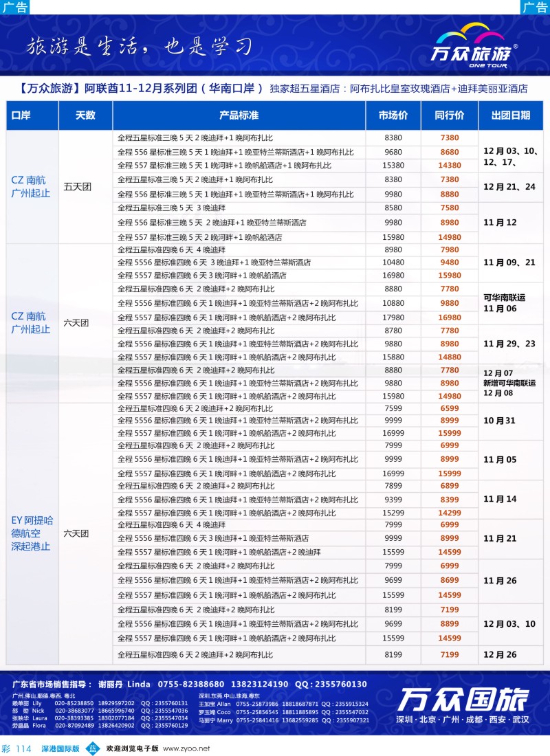Click the contact name Laura

click(40, 718)
